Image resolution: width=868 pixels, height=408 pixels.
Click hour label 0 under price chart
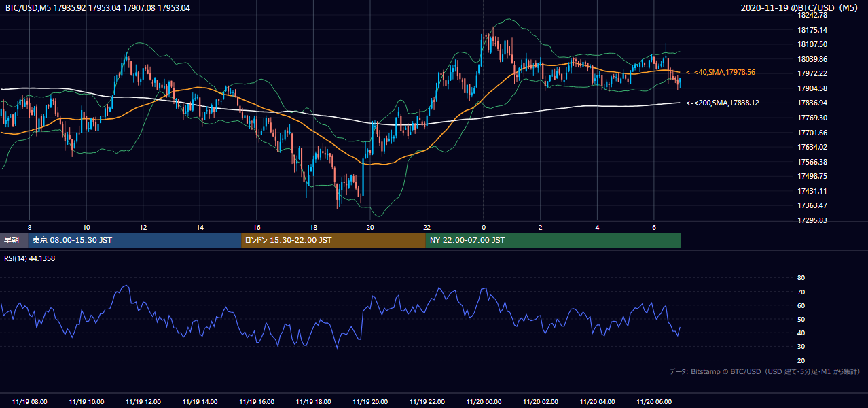tap(484, 227)
